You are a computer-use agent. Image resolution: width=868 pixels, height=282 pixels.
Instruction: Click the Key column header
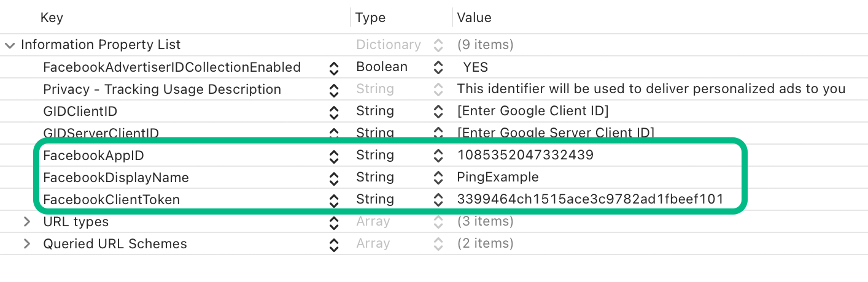(x=52, y=18)
